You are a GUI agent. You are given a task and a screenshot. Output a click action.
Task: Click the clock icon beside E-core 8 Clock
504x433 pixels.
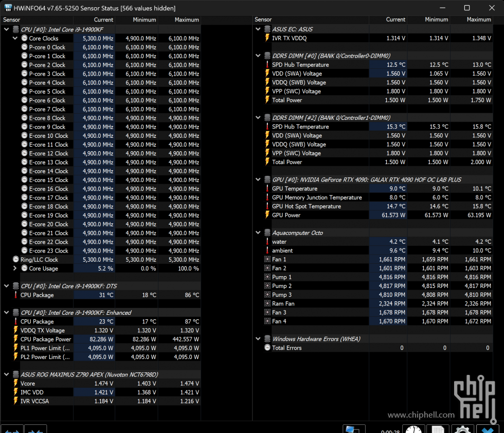click(25, 118)
